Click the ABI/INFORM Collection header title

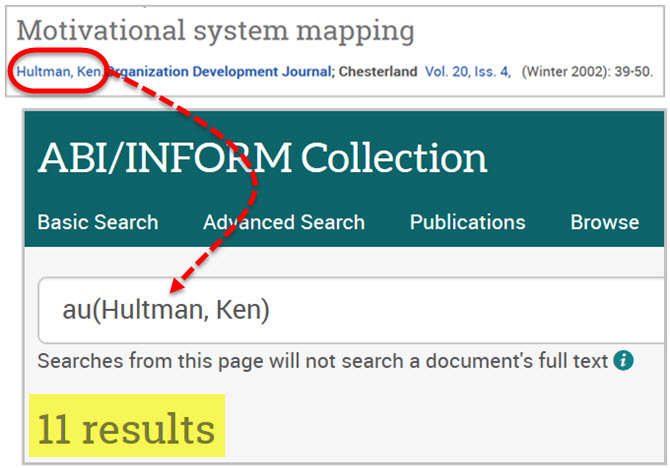pyautogui.click(x=262, y=158)
